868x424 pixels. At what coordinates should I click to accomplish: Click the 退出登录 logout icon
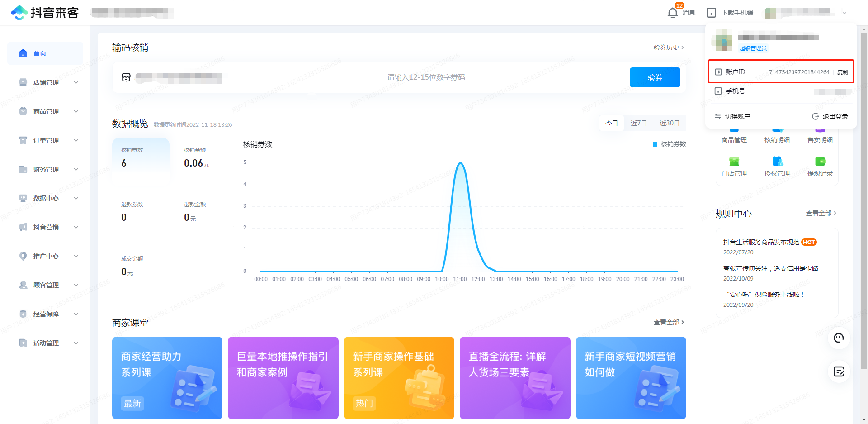pos(816,116)
